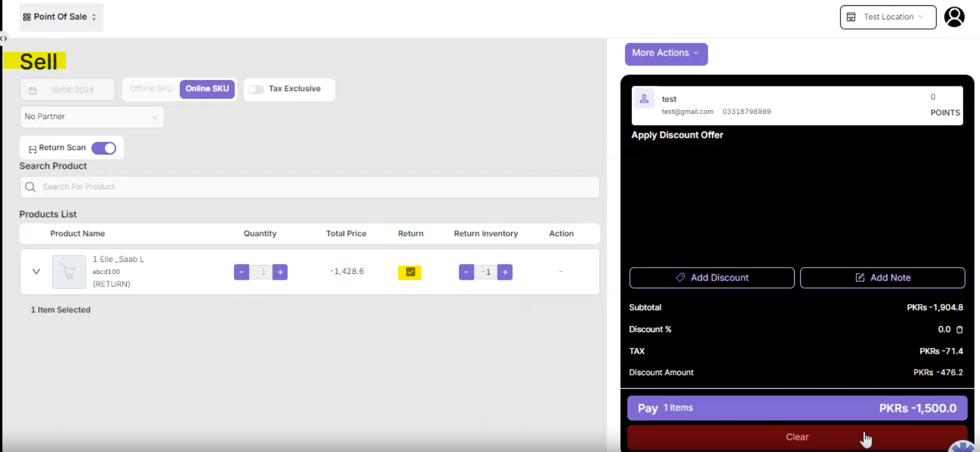The width and height of the screenshot is (980, 452).
Task: Expand the More Actions menu
Action: 666,53
